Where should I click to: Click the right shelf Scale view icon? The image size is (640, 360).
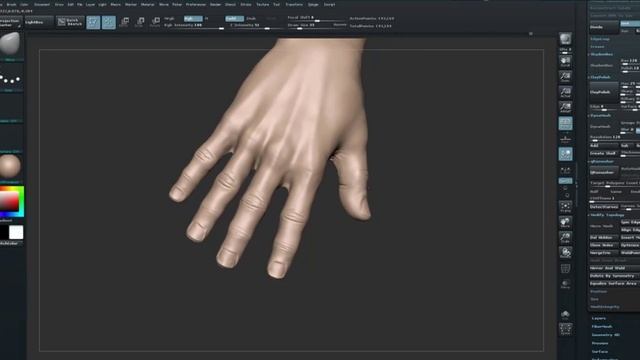click(565, 238)
